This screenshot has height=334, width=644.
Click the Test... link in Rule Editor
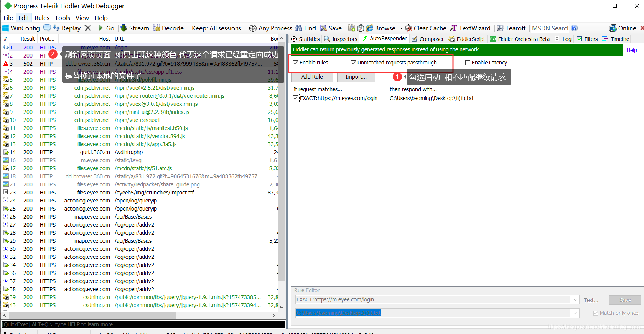[x=591, y=300]
